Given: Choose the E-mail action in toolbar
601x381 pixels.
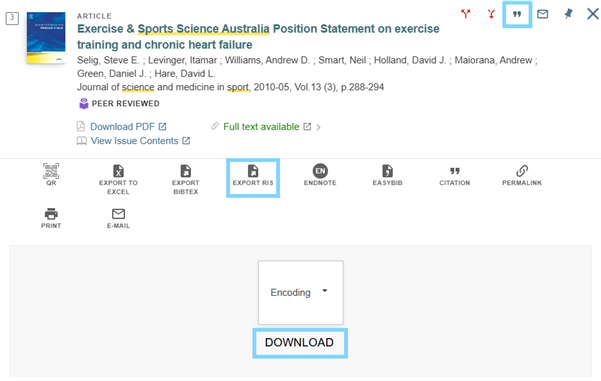Looking at the screenshot, I should 118,218.
